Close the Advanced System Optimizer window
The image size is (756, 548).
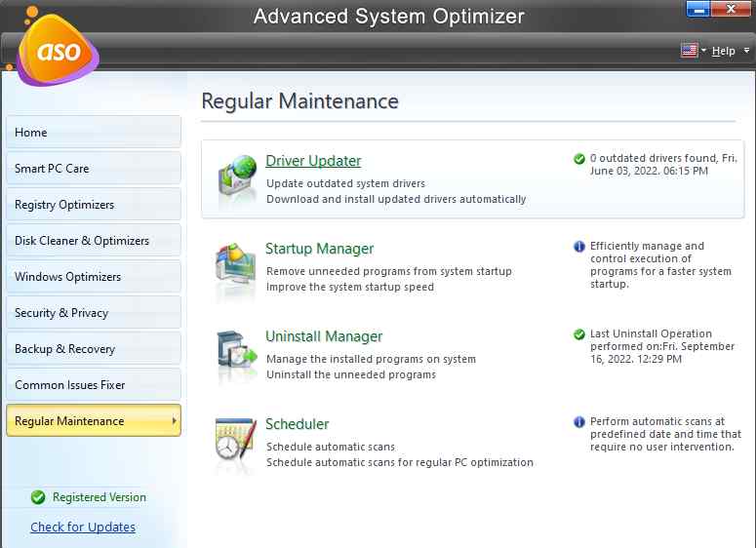pyautogui.click(x=731, y=9)
